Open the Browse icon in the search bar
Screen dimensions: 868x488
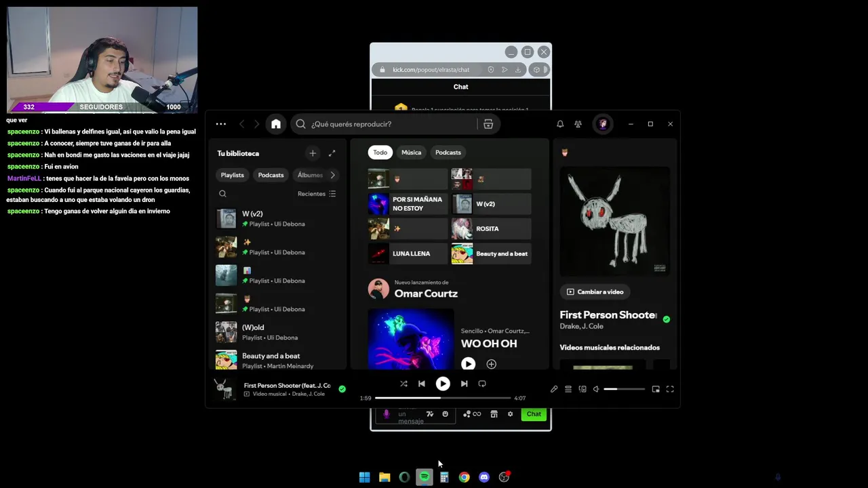pos(488,124)
